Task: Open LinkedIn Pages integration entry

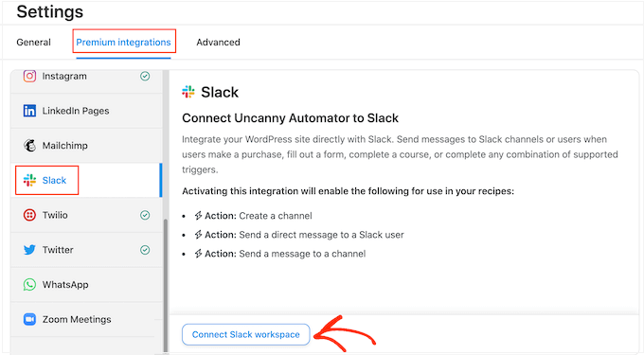Action: (87, 111)
